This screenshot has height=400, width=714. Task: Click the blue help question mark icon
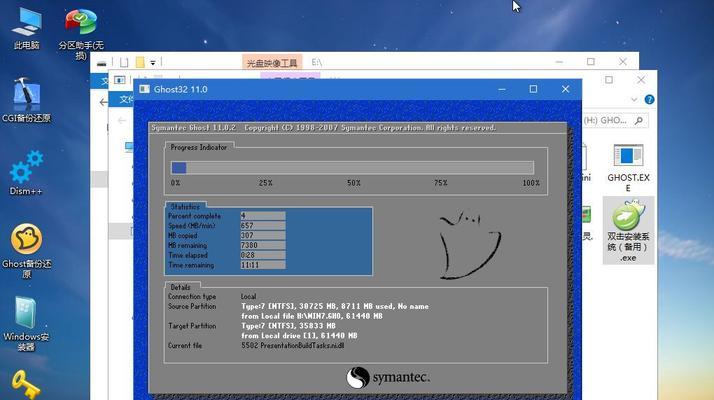click(649, 99)
